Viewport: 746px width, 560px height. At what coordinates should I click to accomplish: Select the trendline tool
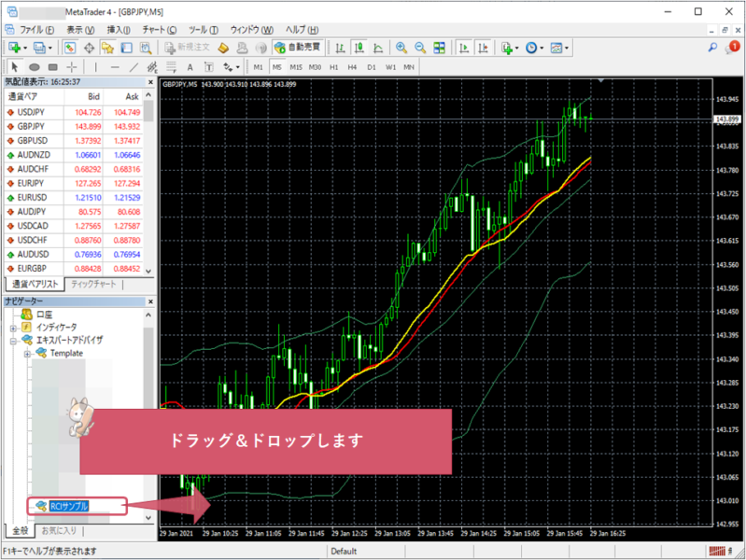[134, 67]
